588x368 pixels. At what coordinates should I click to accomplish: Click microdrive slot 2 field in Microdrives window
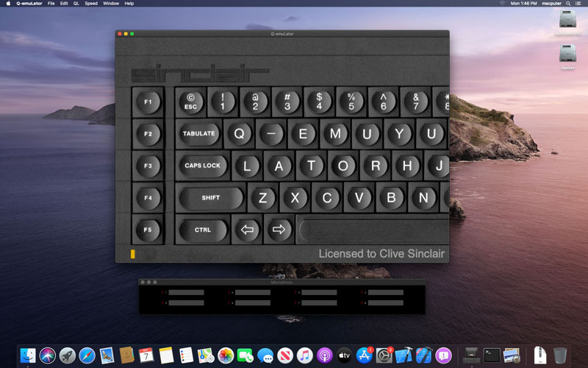point(252,292)
